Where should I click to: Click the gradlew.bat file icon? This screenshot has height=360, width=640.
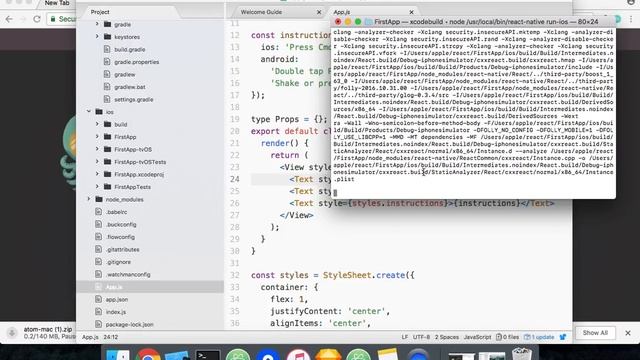click(x=107, y=87)
